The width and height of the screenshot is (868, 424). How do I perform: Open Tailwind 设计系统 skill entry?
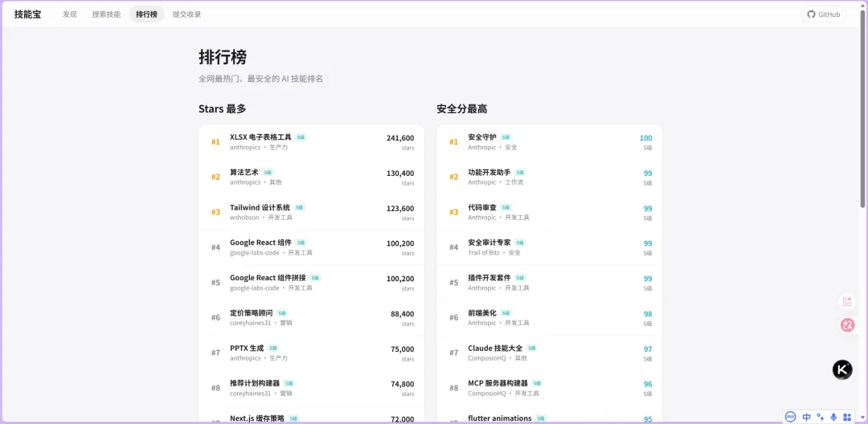(312, 212)
